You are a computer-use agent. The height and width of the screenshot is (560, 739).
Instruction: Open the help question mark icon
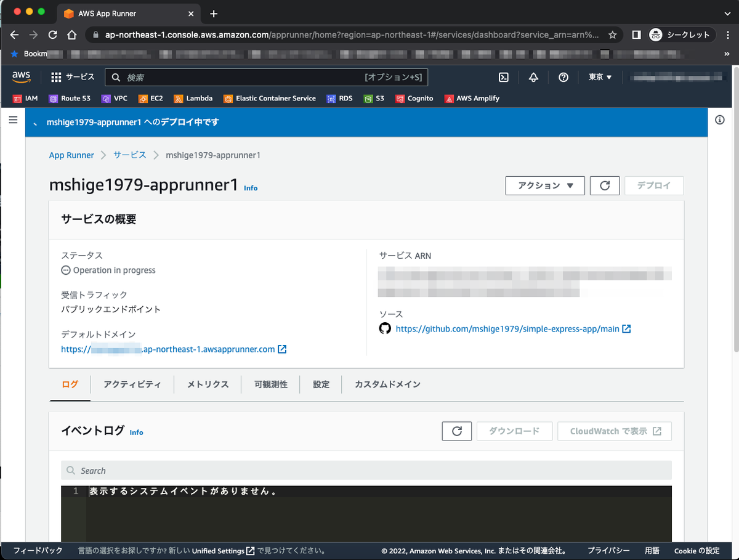coord(563,77)
